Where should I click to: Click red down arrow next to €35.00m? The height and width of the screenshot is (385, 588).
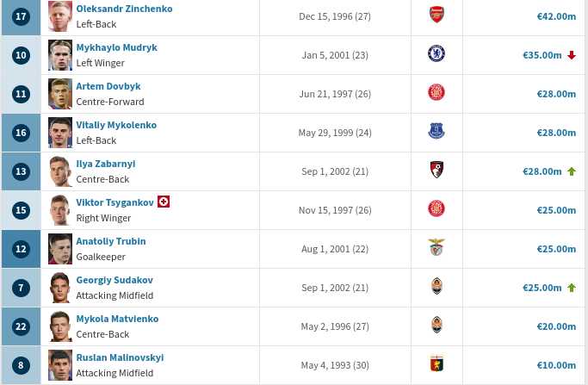click(x=571, y=55)
